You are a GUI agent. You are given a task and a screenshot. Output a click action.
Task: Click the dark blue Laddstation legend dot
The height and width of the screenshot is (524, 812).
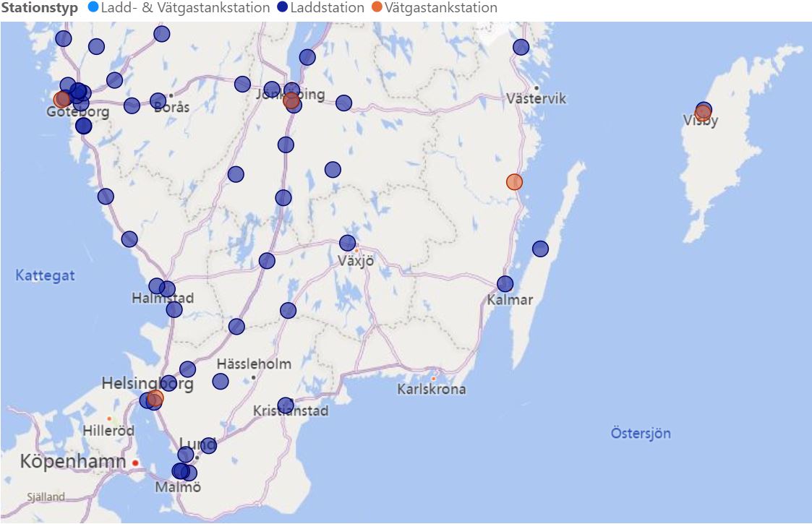pos(283,8)
